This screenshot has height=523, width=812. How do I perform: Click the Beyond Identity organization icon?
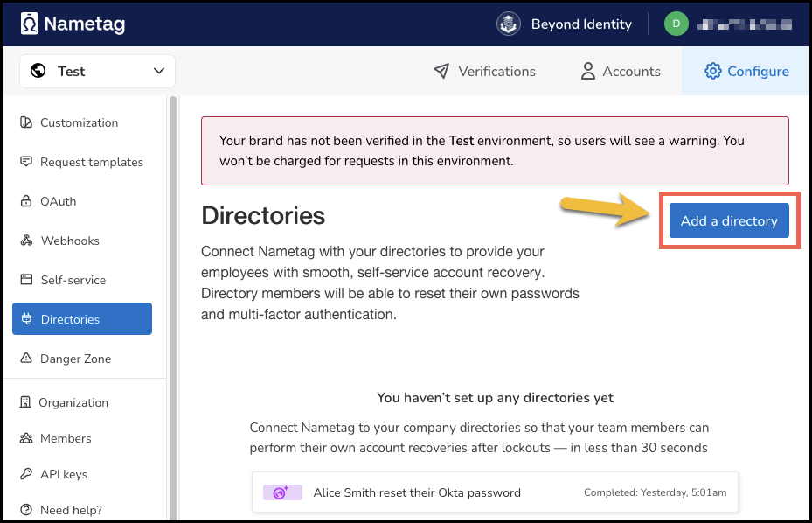tap(509, 24)
